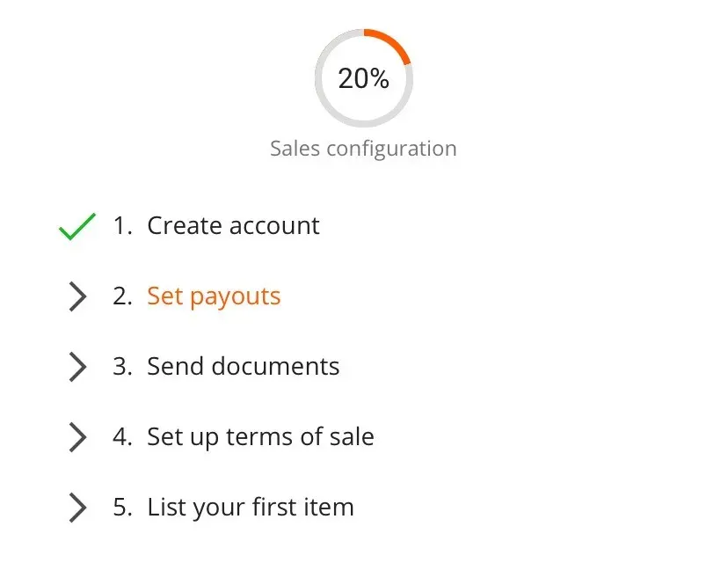Open the orange Set payouts link

point(214,296)
